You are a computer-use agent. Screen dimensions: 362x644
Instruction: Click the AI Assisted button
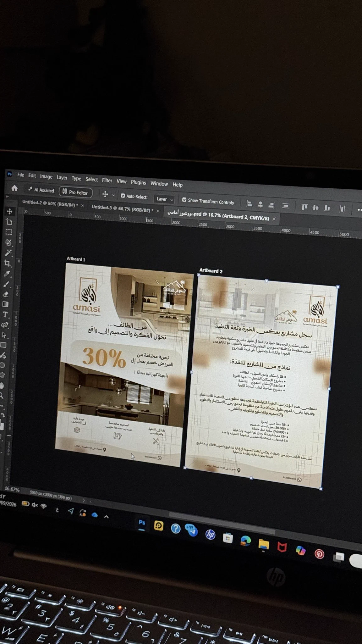[x=41, y=190]
